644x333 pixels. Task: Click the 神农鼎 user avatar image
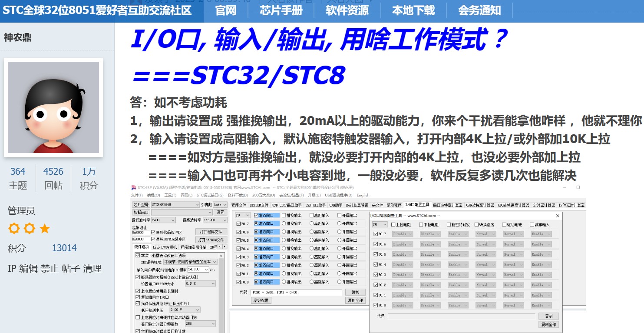pyautogui.click(x=53, y=107)
